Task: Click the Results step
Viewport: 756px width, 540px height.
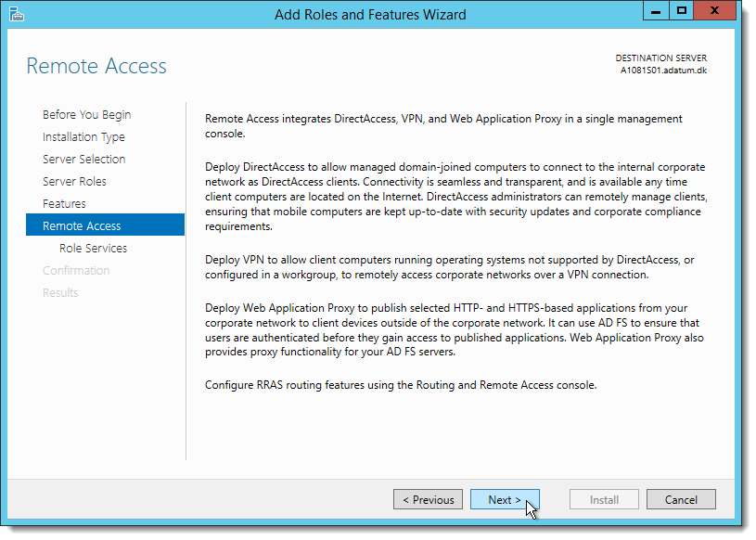Action: click(x=60, y=292)
